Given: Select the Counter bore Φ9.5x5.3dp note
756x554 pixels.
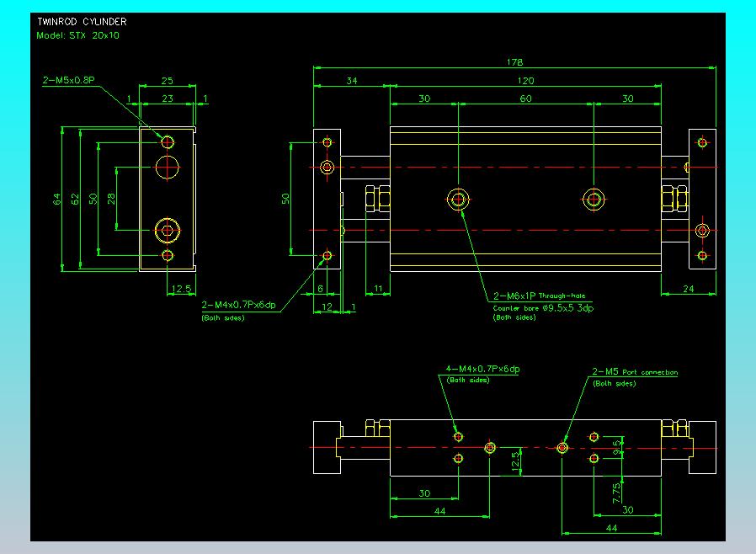Looking at the screenshot, I should (x=543, y=307).
